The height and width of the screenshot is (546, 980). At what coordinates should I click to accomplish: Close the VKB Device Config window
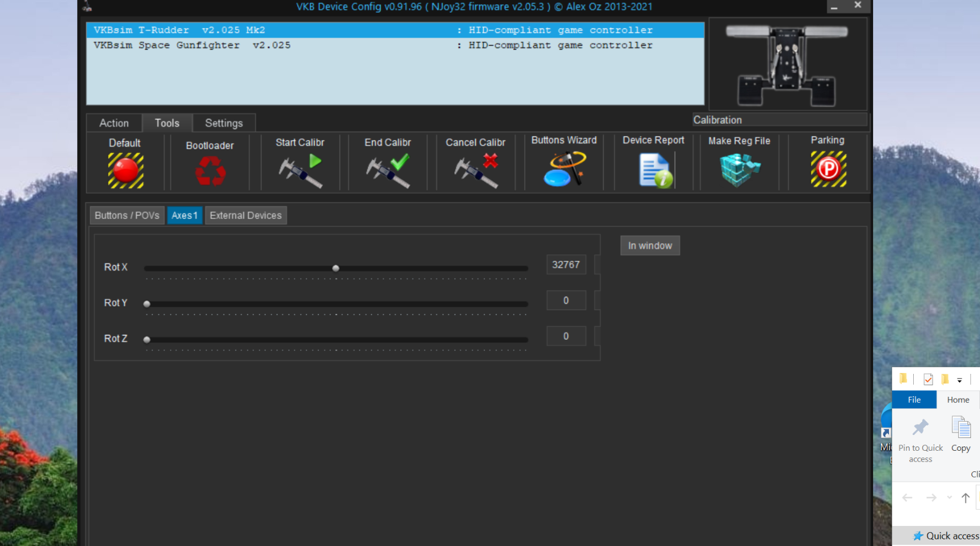tap(858, 5)
